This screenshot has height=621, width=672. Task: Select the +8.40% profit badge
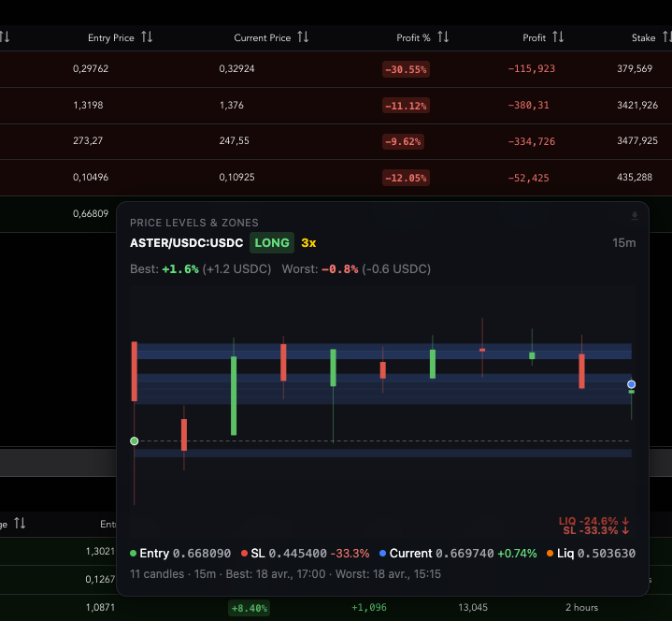point(249,608)
